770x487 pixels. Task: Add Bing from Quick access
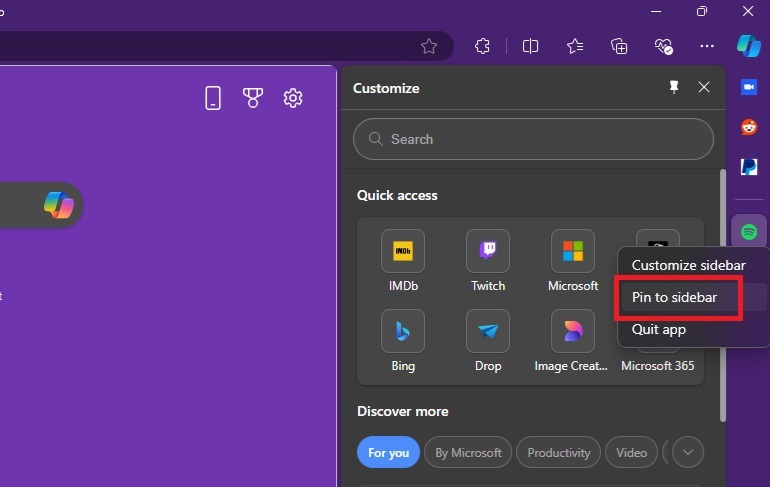point(403,331)
